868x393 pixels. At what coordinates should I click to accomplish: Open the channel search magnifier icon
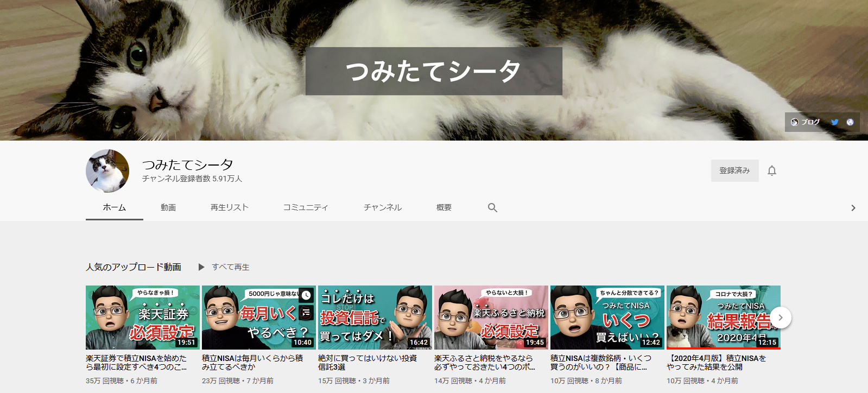tap(492, 207)
